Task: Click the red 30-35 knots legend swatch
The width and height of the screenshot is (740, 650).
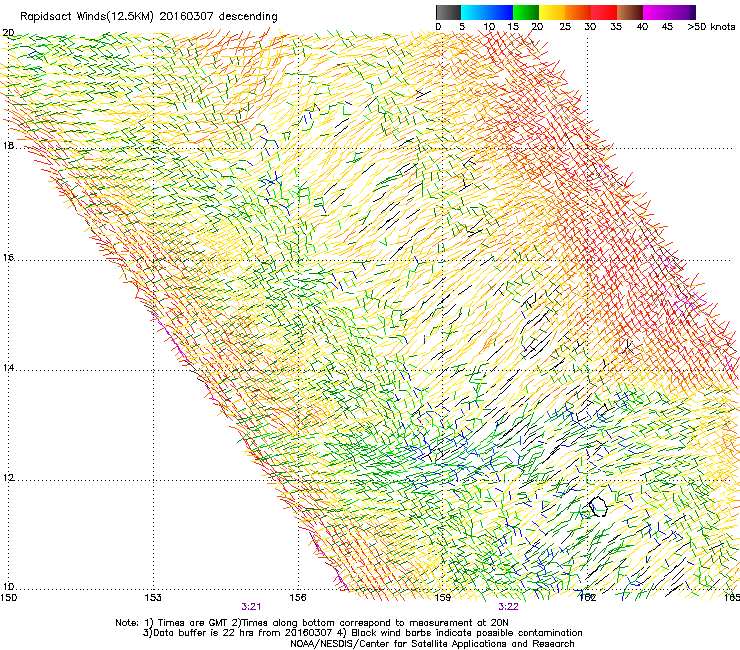Action: tap(604, 12)
